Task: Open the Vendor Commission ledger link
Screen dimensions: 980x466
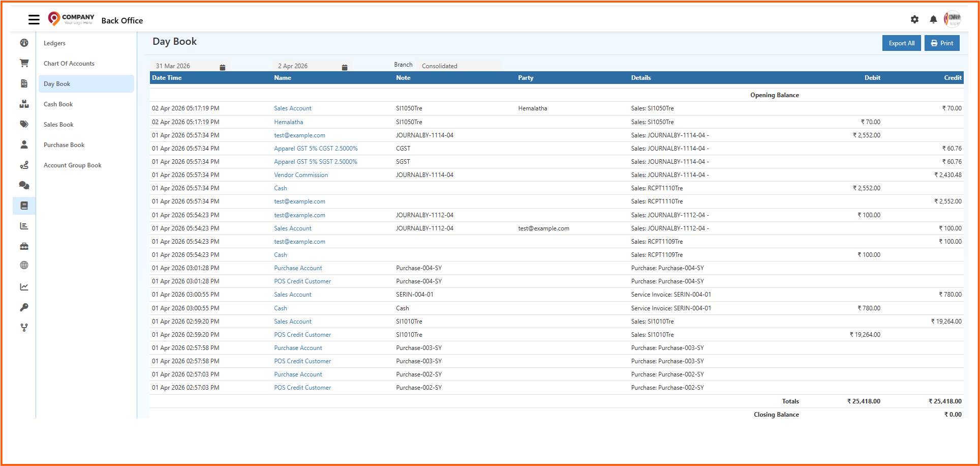Action: pyautogui.click(x=301, y=175)
